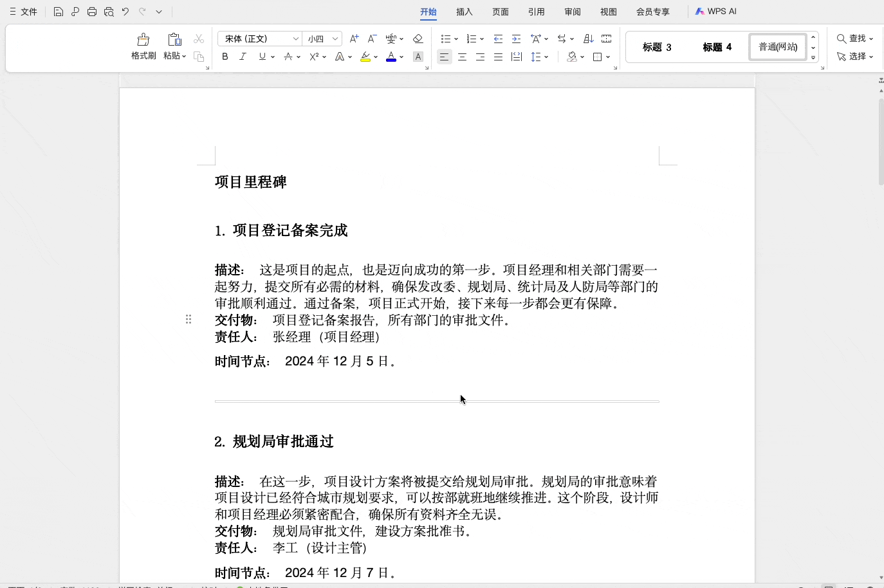The image size is (884, 588).
Task: Click the Save document icon
Action: click(59, 12)
